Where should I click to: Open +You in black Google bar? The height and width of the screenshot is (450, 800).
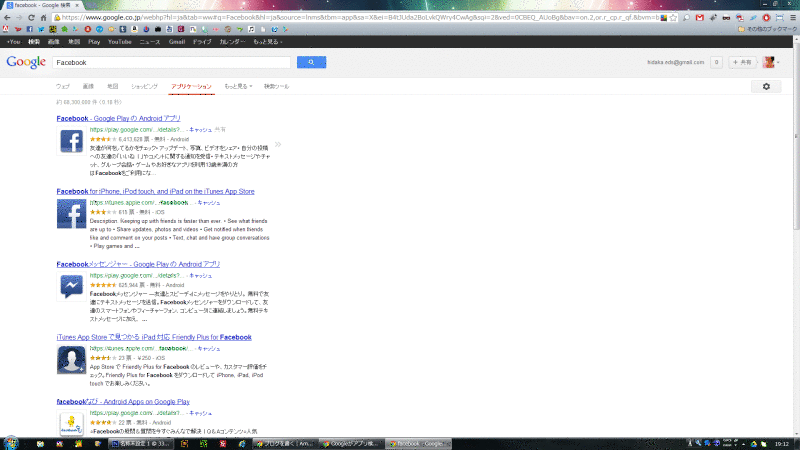pos(13,42)
